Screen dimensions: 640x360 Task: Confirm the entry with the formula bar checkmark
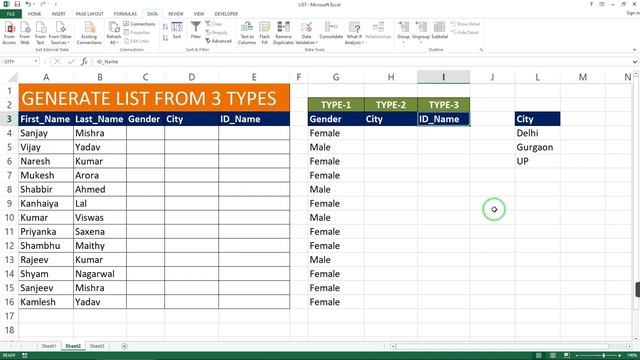[71, 61]
